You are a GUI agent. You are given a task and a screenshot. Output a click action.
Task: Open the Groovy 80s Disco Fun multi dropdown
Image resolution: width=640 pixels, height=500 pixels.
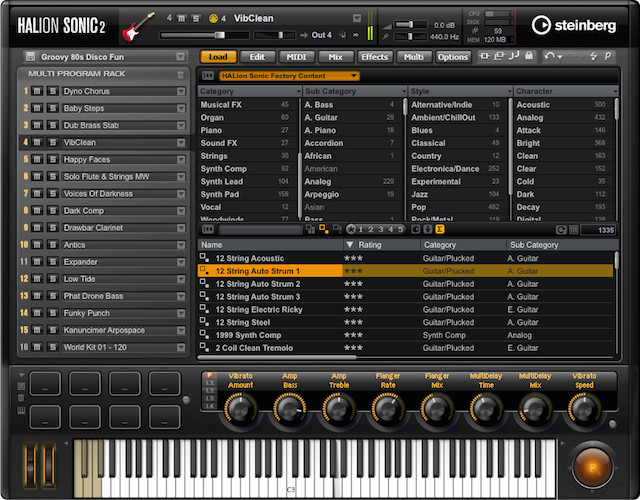[180, 56]
